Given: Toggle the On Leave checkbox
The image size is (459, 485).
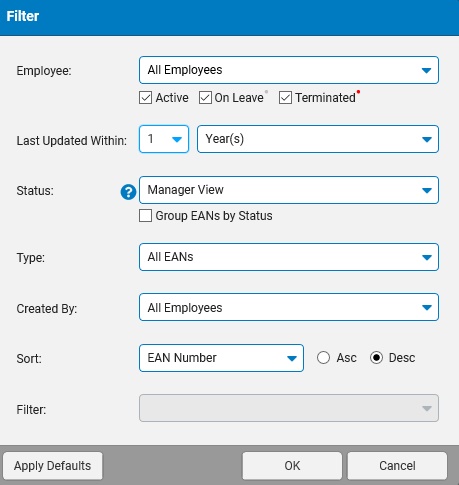Looking at the screenshot, I should (205, 98).
